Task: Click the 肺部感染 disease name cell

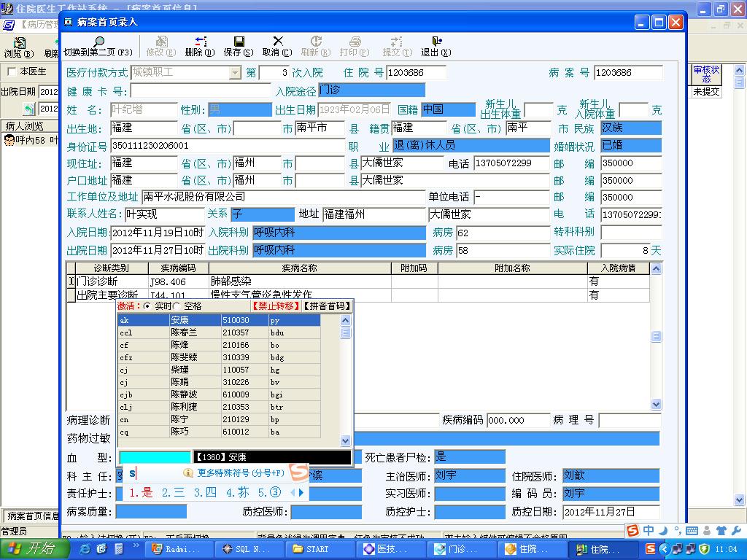Action: click(300, 281)
